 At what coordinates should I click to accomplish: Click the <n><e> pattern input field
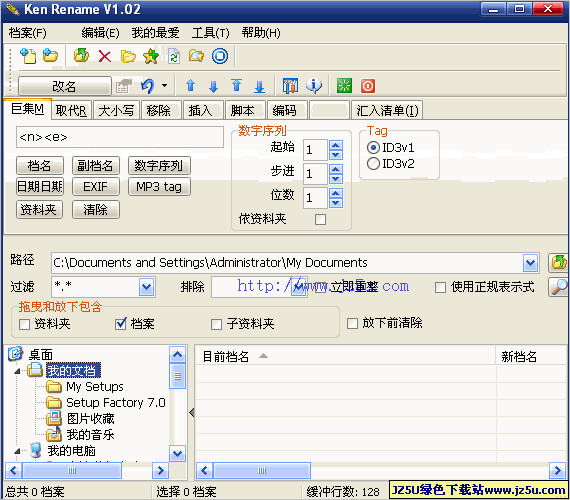tap(120, 137)
